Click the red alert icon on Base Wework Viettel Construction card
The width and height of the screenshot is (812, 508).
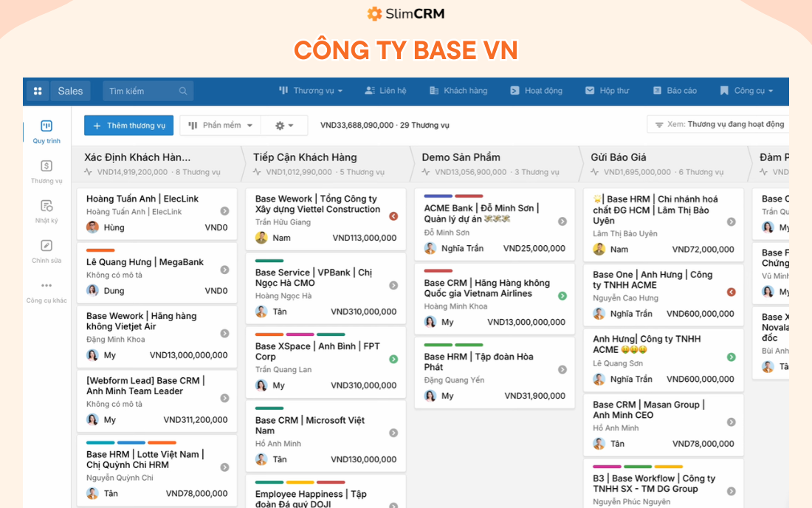tap(392, 217)
